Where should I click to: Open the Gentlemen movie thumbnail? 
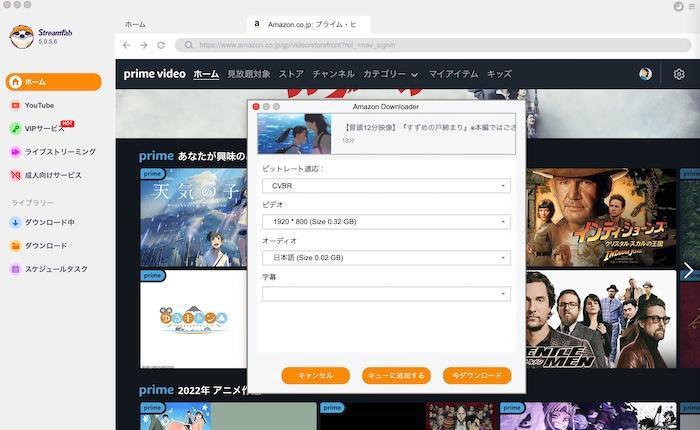pos(601,319)
